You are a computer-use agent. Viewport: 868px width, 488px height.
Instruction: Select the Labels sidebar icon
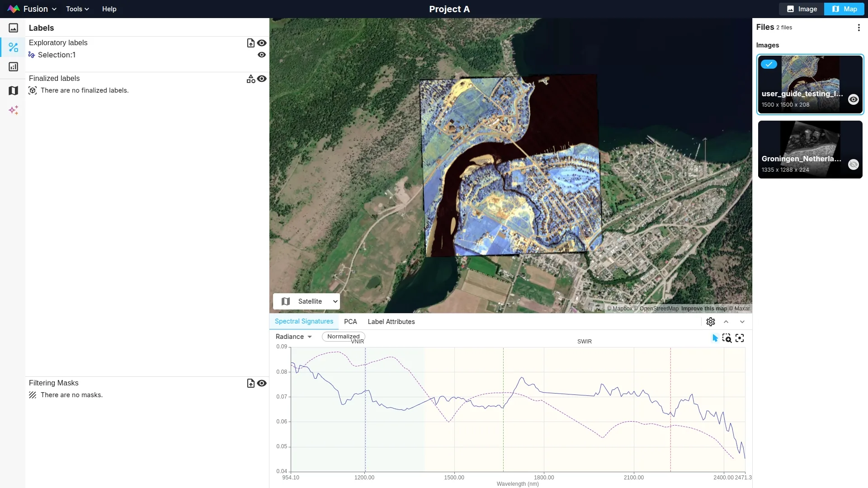[x=13, y=47]
